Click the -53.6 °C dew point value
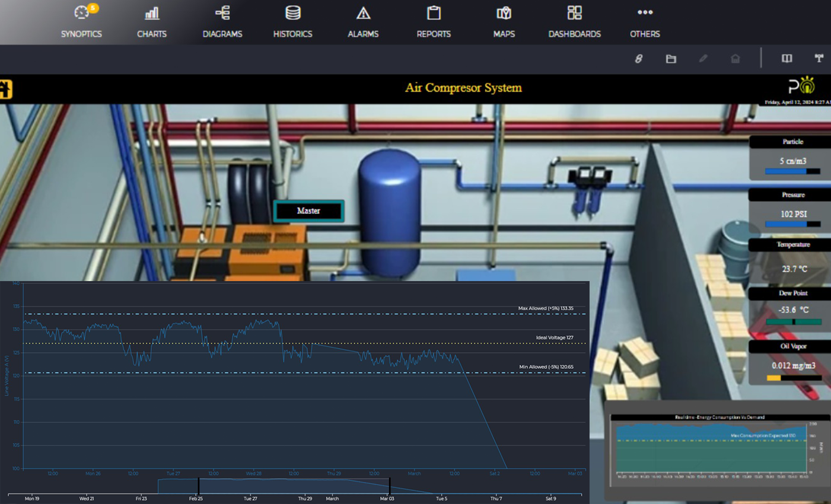This screenshot has width=831, height=504. pyautogui.click(x=794, y=310)
